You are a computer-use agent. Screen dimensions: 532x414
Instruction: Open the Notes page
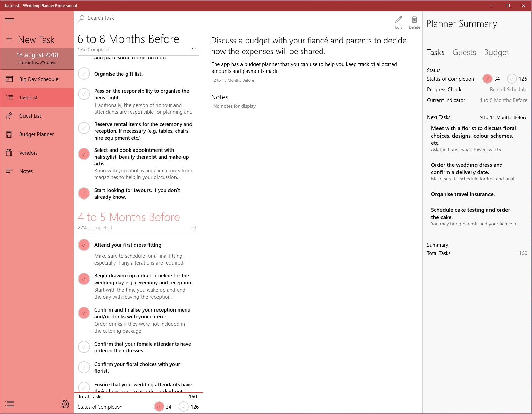pos(37,171)
